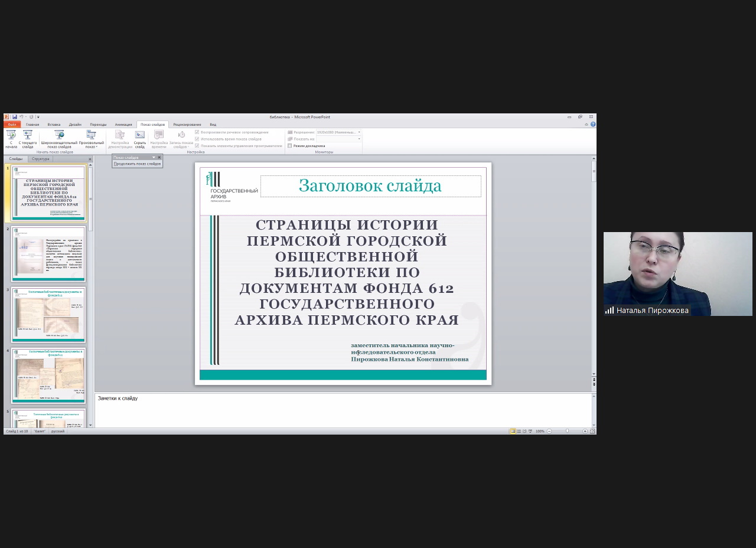This screenshot has width=756, height=548.
Task: Open the Файл menu button
Action: click(12, 125)
